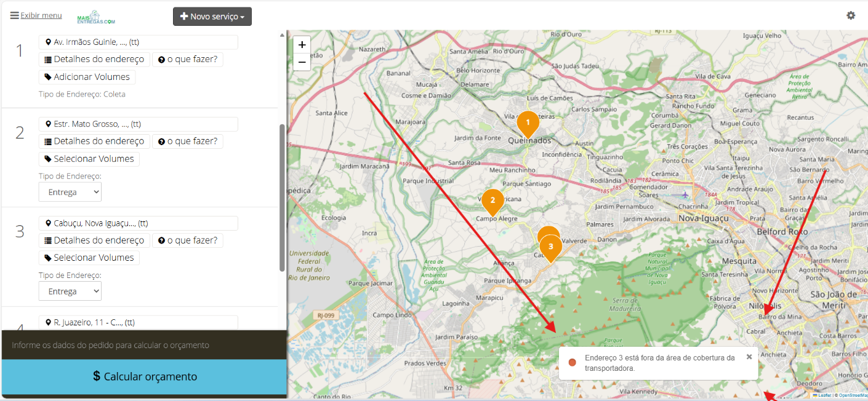Open the Novo serviço dropdown

pos(212,17)
